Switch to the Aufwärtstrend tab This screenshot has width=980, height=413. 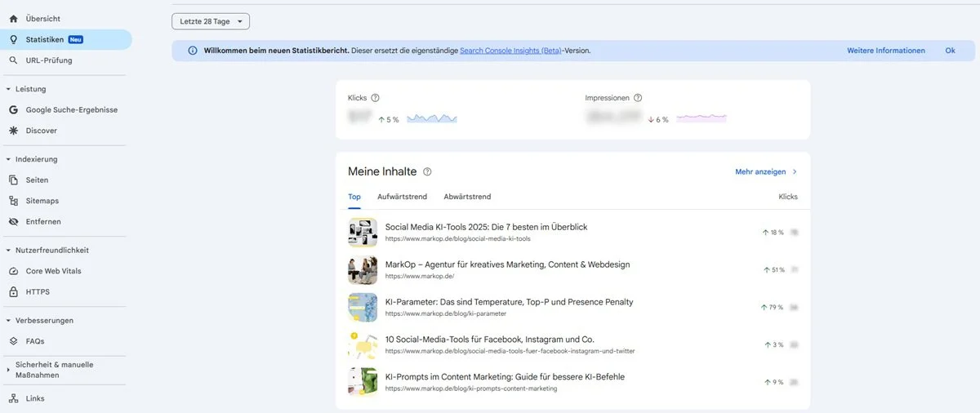click(x=402, y=197)
